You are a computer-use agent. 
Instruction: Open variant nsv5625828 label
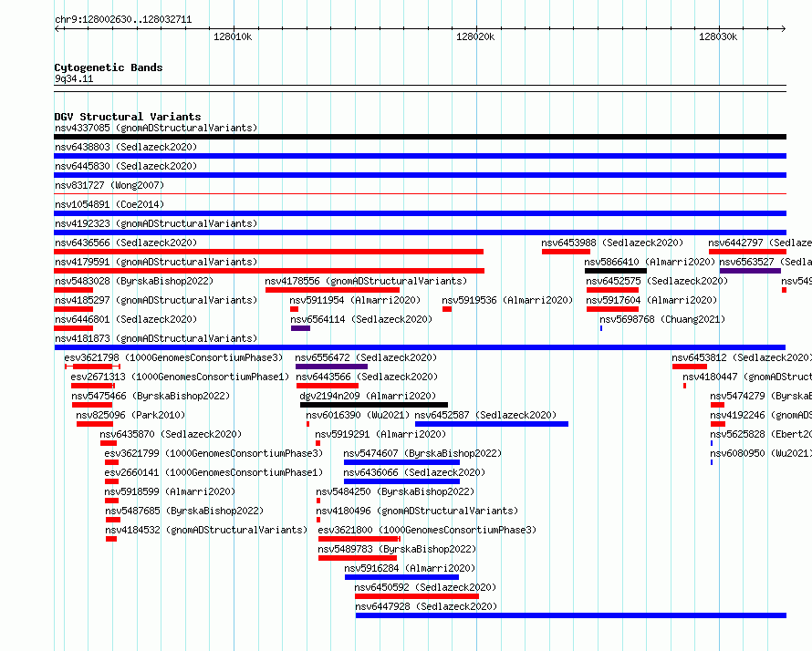point(760,434)
